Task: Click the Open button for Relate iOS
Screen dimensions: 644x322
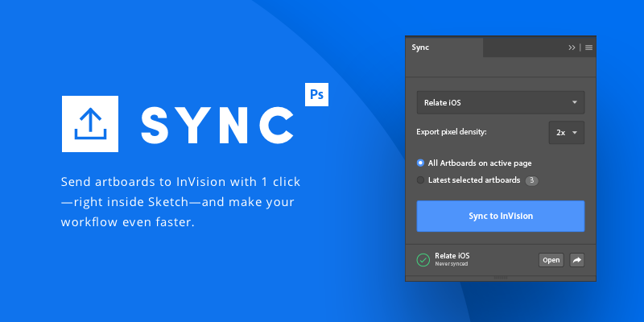Action: pyautogui.click(x=551, y=260)
